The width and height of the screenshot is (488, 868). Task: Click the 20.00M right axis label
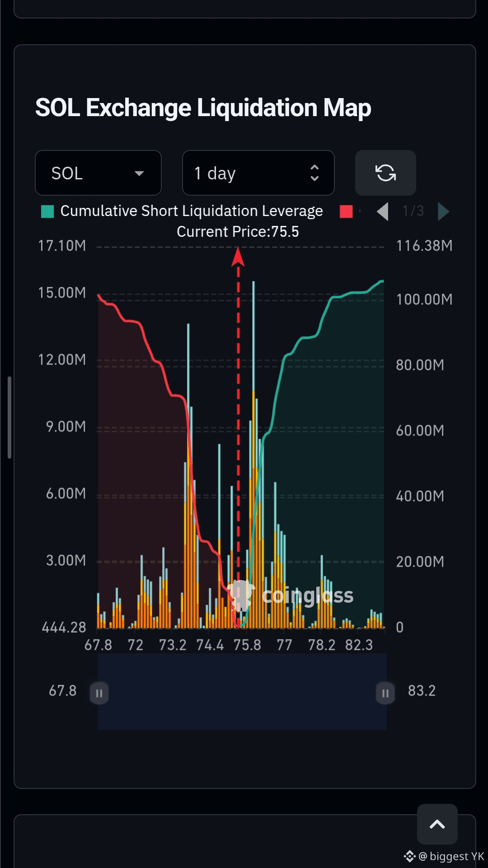(x=420, y=562)
